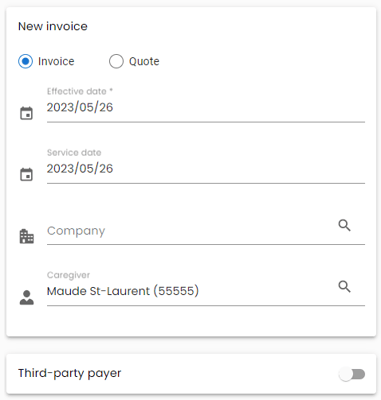Focus the Company input field
The width and height of the screenshot is (381, 400).
click(x=190, y=231)
